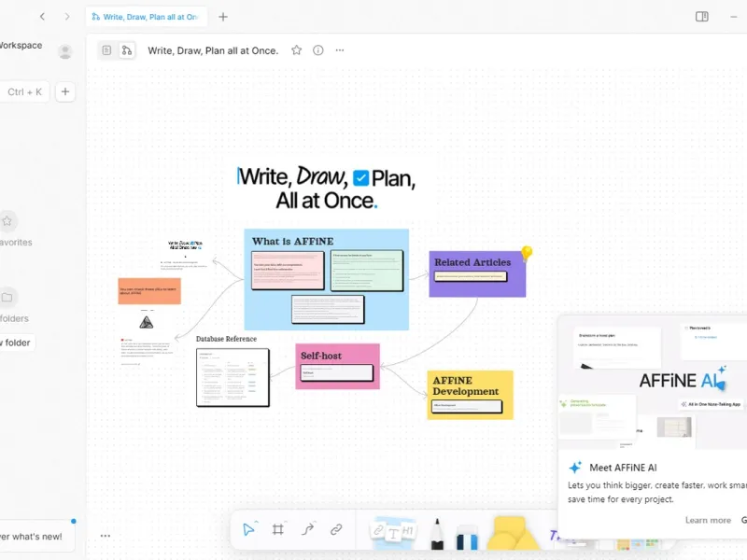Toggle the right sidebar panel icon
This screenshot has width=747, height=560.
pyautogui.click(x=702, y=17)
